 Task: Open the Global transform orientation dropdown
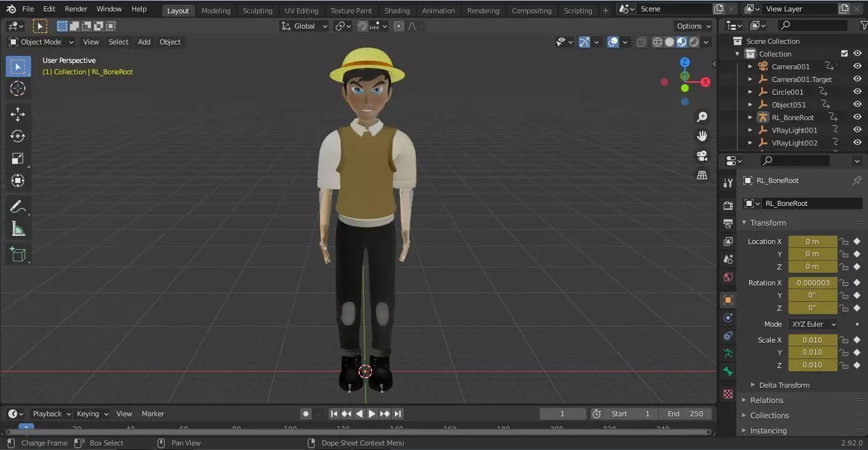pos(305,26)
